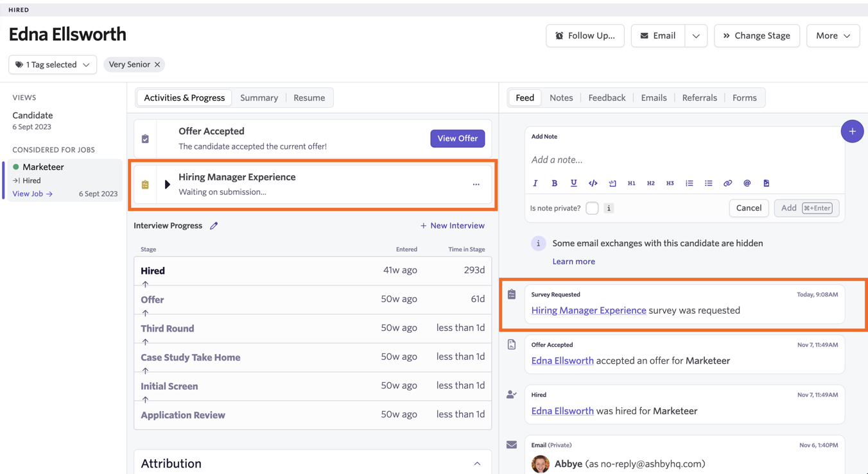Image resolution: width=868 pixels, height=474 pixels.
Task: Apply italic formatting to the note
Action: (x=535, y=183)
